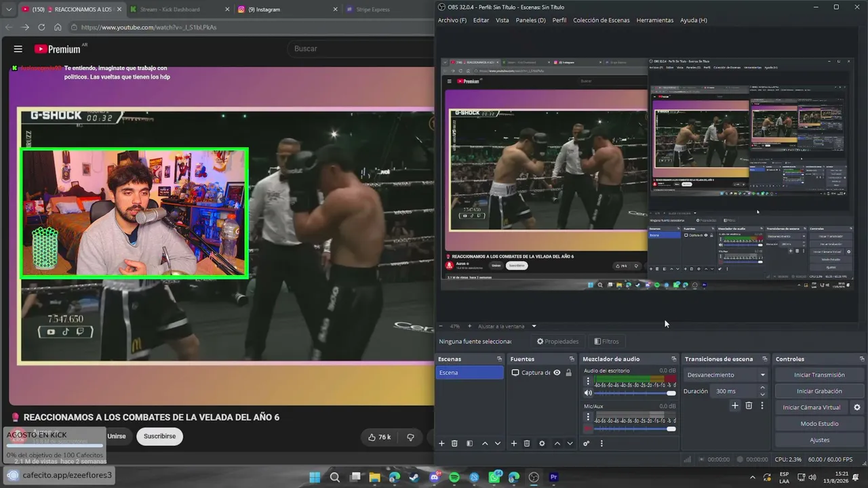This screenshot has height=488, width=868.
Task: Open scene filters icon in Escenas panel
Action: (x=469, y=443)
